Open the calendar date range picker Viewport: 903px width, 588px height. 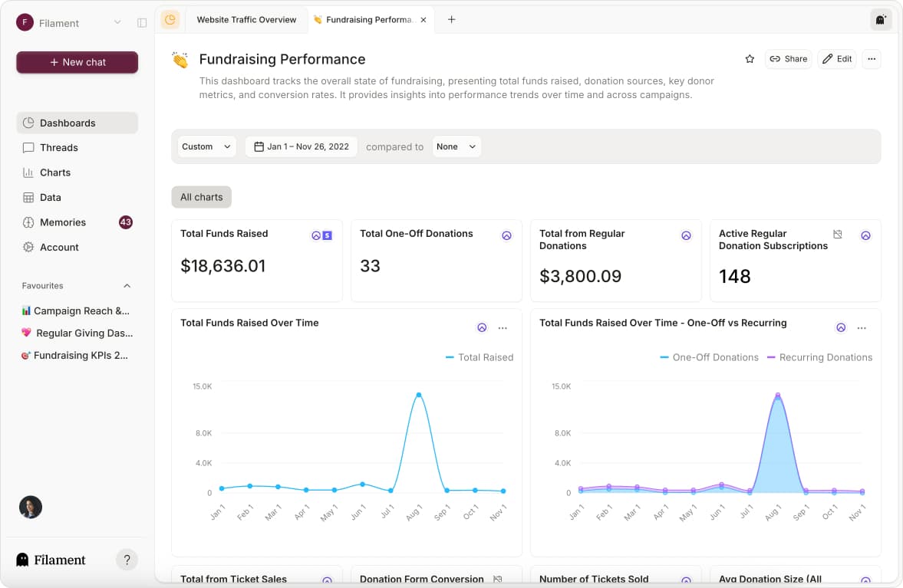coord(301,146)
